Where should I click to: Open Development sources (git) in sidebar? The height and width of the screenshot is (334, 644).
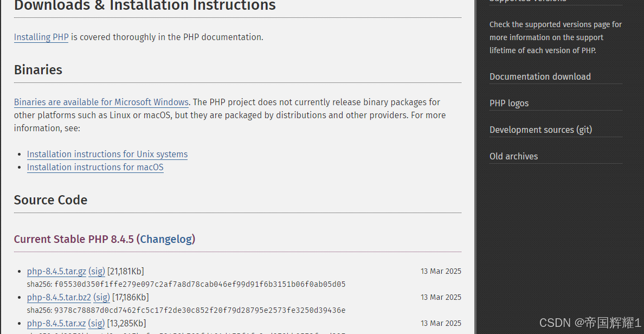[x=541, y=130]
